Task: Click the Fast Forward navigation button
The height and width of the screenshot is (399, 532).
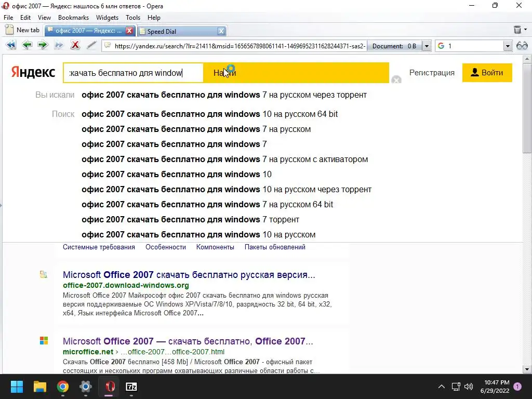Action: tap(59, 45)
